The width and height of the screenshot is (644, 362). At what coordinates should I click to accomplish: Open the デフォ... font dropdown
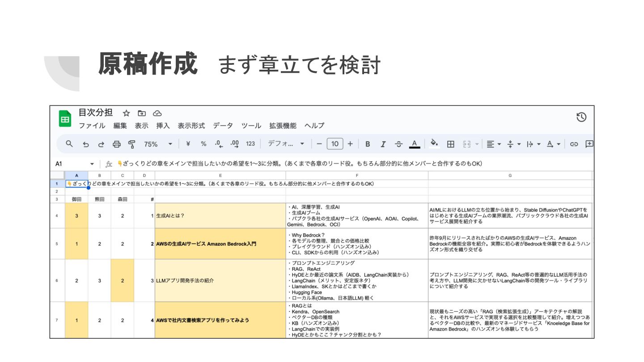point(286,144)
